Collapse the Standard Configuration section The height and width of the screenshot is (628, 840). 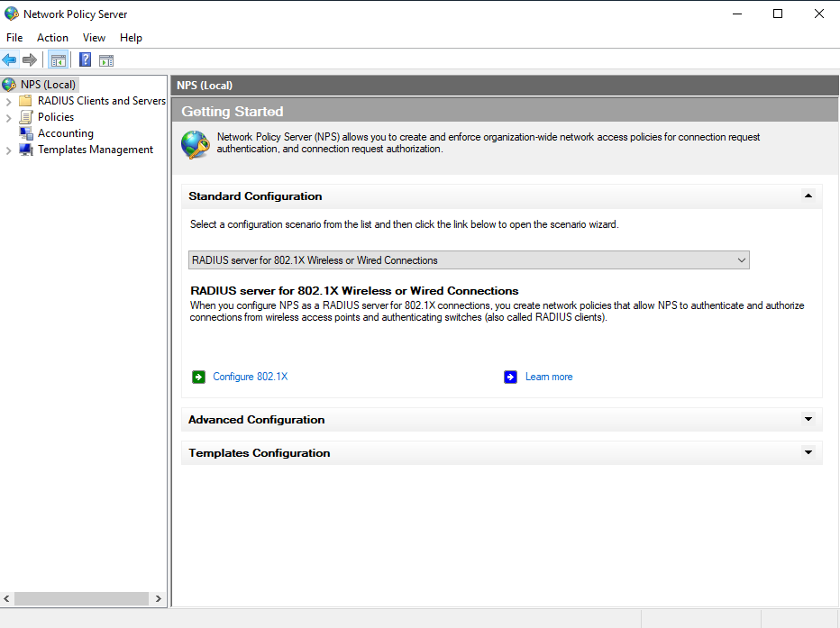click(808, 196)
